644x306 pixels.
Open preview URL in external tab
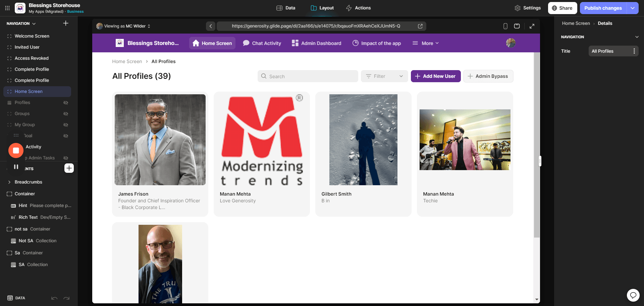pyautogui.click(x=420, y=26)
